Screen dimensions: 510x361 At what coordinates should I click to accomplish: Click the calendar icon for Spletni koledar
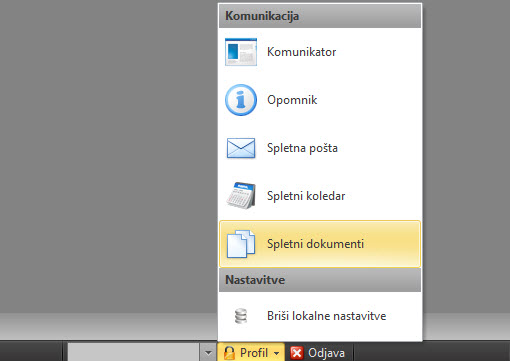(x=241, y=196)
